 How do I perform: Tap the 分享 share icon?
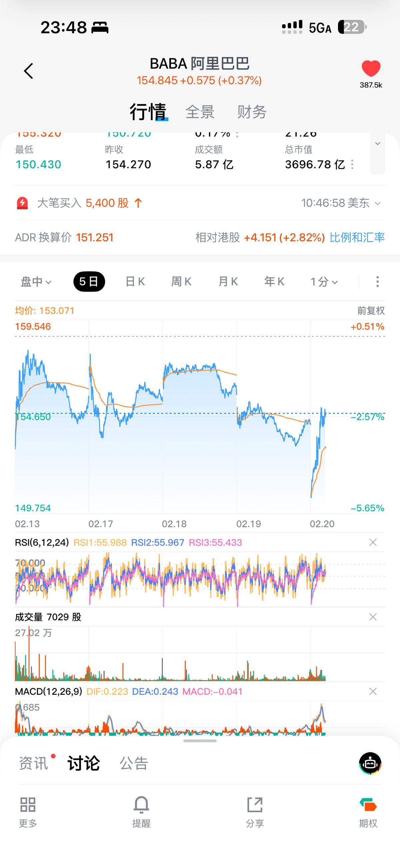(x=255, y=805)
